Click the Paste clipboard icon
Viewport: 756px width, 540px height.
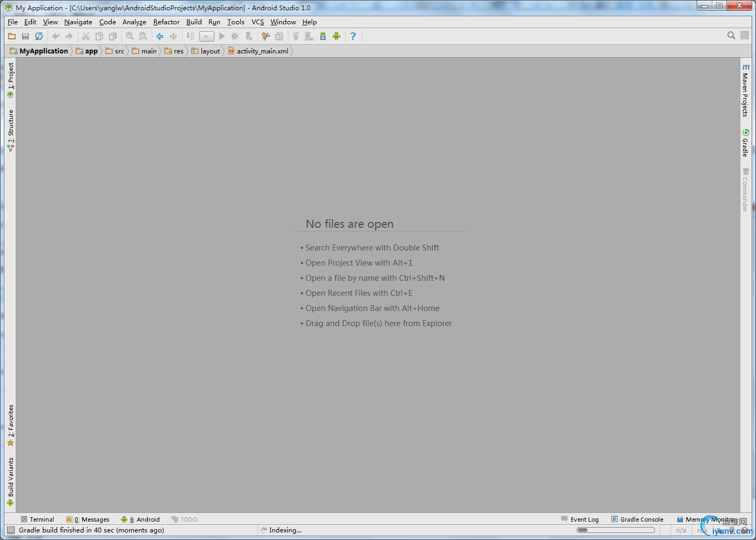[x=113, y=36]
